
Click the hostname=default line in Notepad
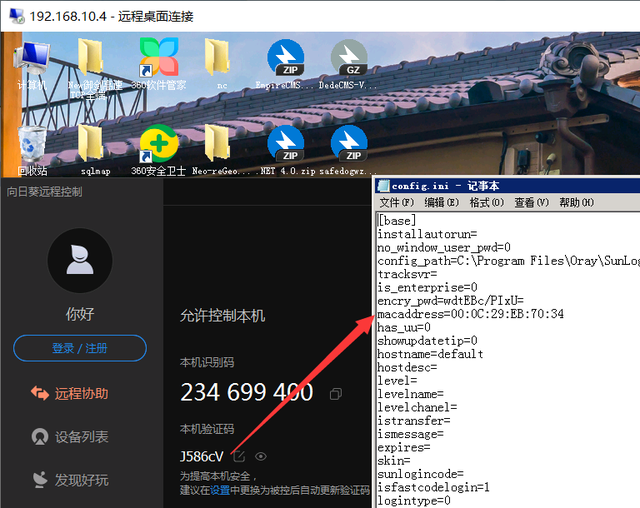pos(430,354)
